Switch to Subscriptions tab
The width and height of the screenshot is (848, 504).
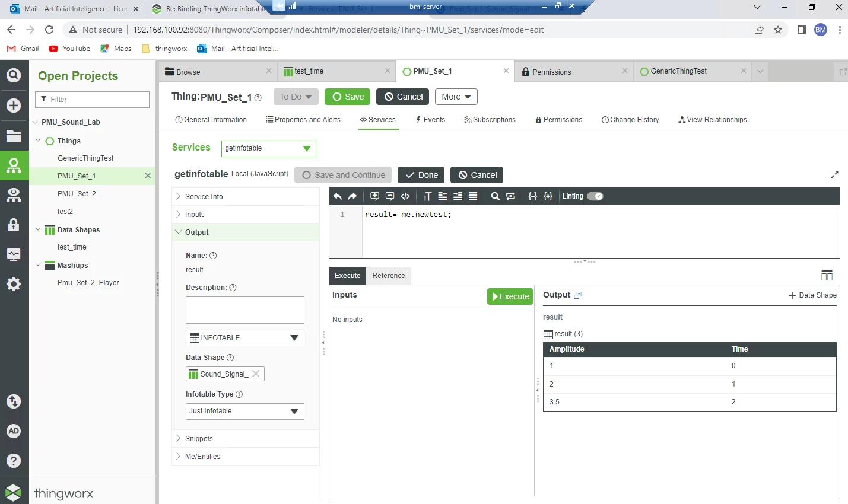tap(490, 120)
